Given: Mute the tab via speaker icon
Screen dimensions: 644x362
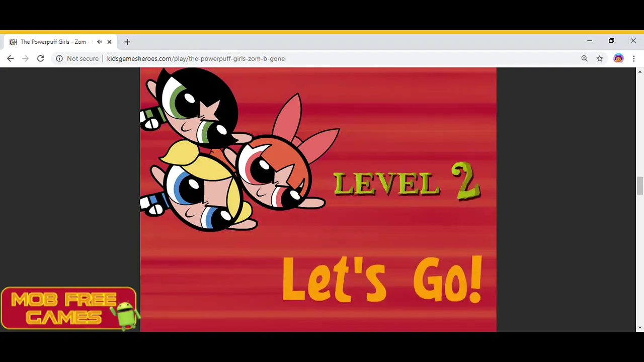Looking at the screenshot, I should (99, 42).
